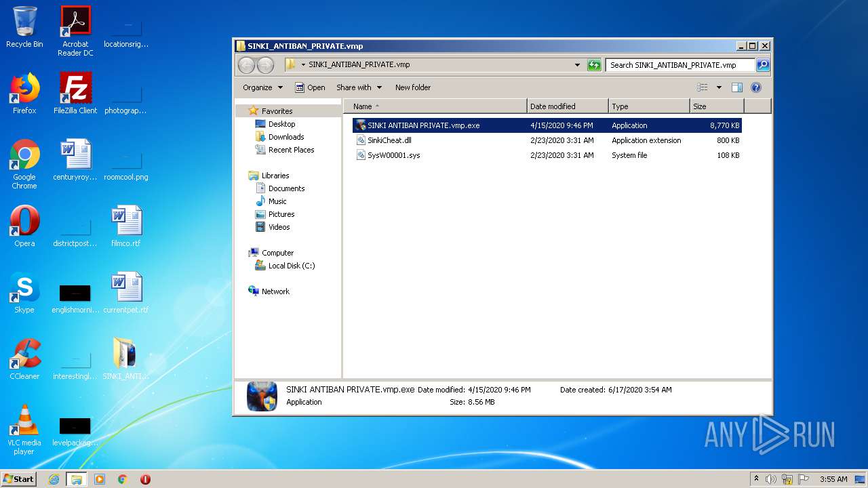Open Recent Places in navigation pane
This screenshot has height=488, width=868.
pyautogui.click(x=291, y=150)
